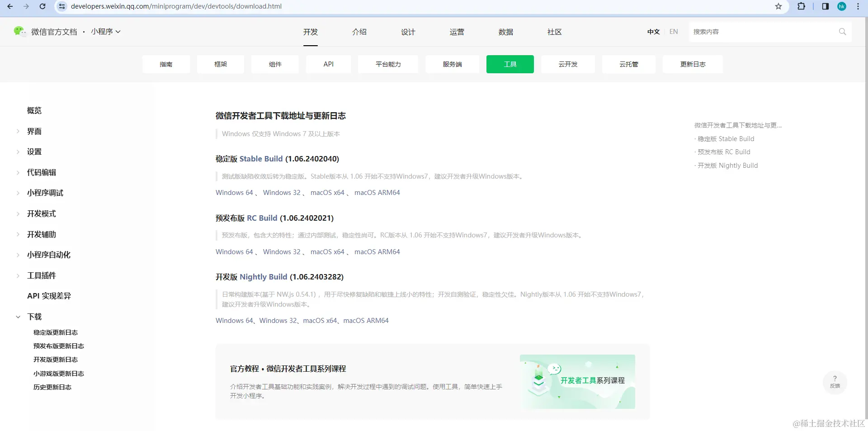Open site information icon in address bar

[62, 6]
